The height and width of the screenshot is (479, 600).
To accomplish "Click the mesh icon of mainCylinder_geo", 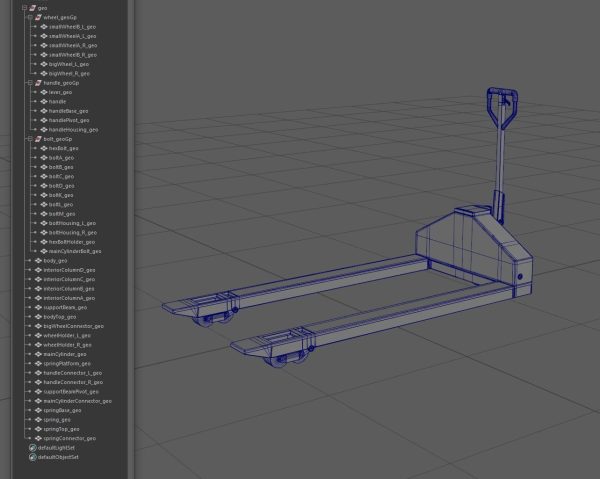I will (38, 354).
